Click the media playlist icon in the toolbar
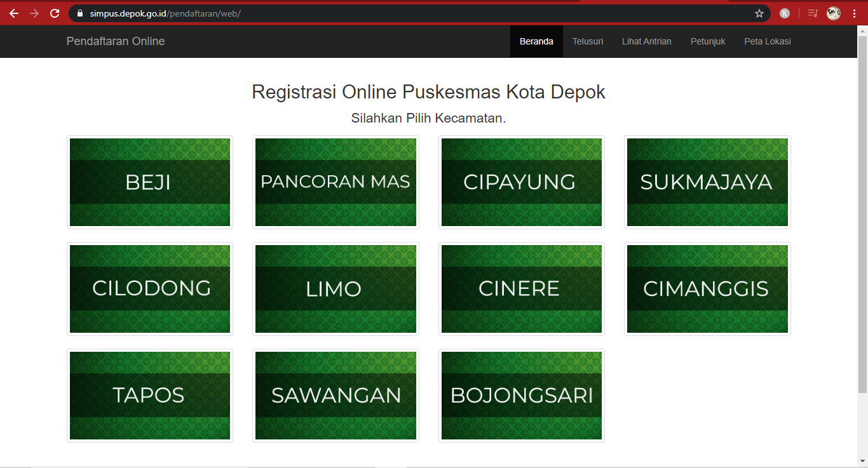The image size is (868, 468). click(812, 12)
